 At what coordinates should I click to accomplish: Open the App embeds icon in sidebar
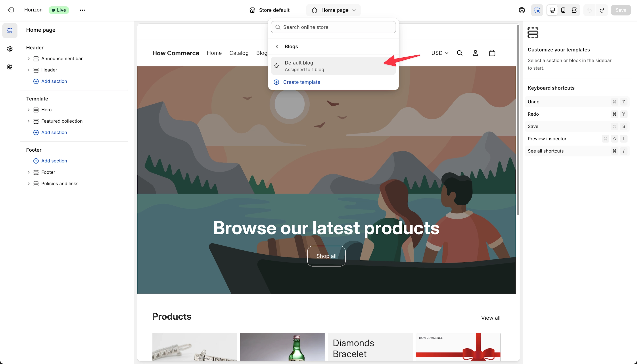[x=10, y=67]
